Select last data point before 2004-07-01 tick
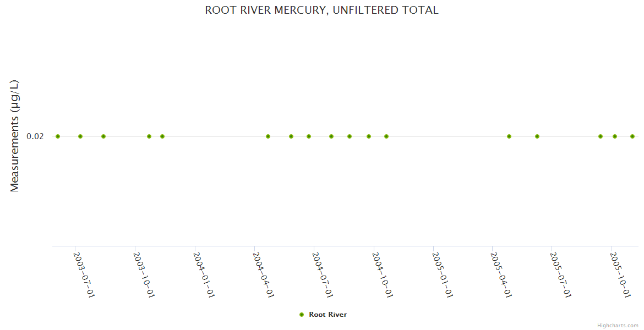 309,136
